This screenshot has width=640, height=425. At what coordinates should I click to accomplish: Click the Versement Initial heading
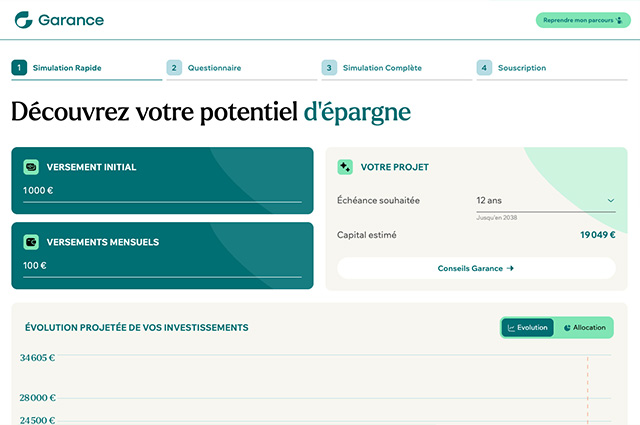(91, 167)
